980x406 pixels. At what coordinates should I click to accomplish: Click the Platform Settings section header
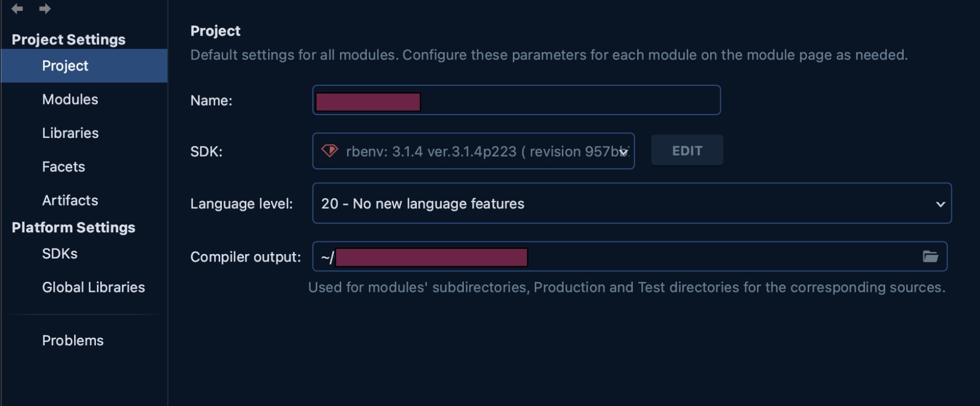pos(73,228)
